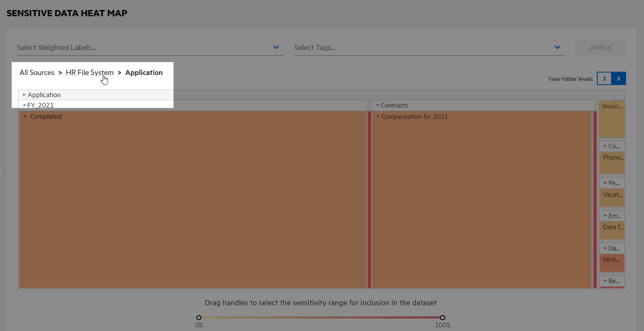This screenshot has width=644, height=331.
Task: Click the 0% sensitivity slider handle
Action: (x=199, y=317)
